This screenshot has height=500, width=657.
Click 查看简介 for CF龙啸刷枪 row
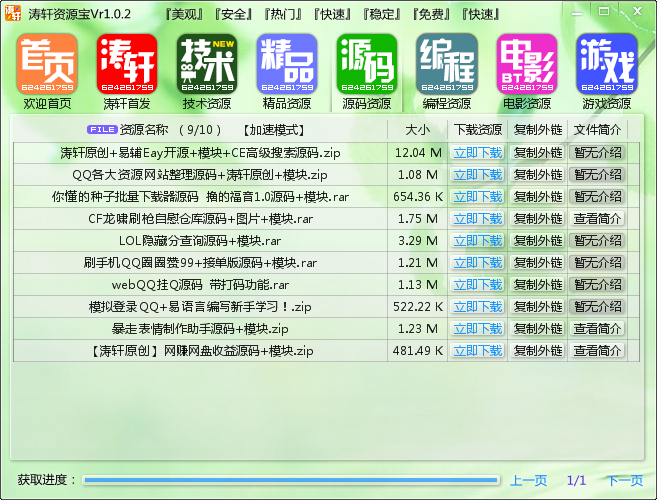coord(597,219)
